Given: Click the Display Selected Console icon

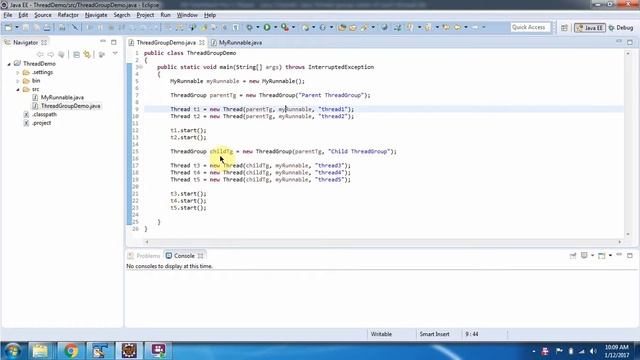Looking at the screenshot, I should (x=584, y=256).
